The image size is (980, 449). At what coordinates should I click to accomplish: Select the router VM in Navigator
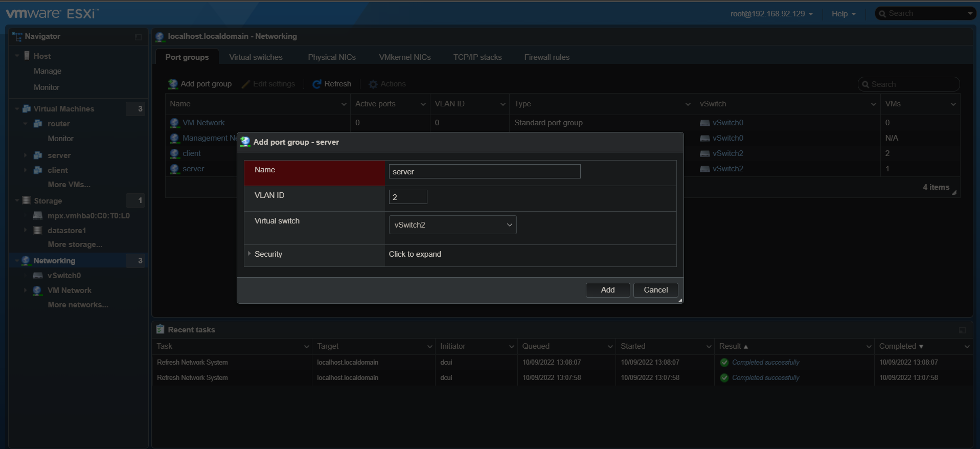coord(59,124)
